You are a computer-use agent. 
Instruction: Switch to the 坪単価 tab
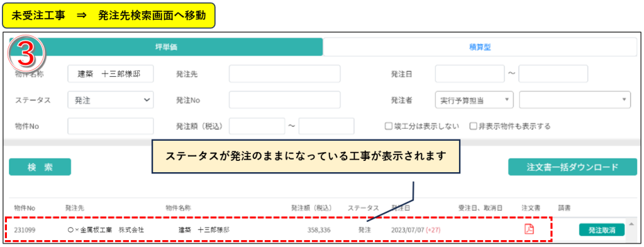166,47
